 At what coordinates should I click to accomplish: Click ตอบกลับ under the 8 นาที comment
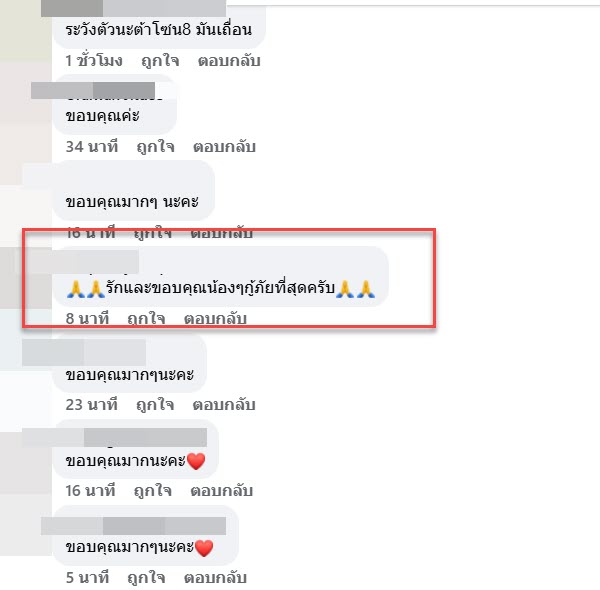(215, 318)
